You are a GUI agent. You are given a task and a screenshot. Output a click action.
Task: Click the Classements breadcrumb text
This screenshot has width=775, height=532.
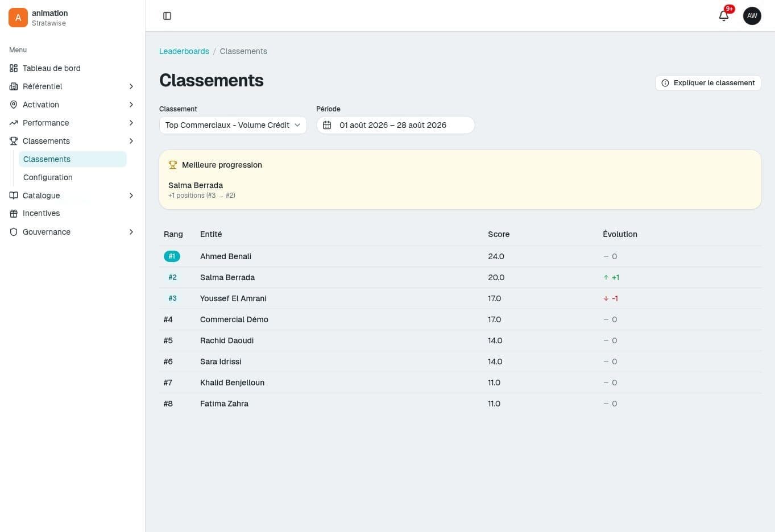[243, 51]
